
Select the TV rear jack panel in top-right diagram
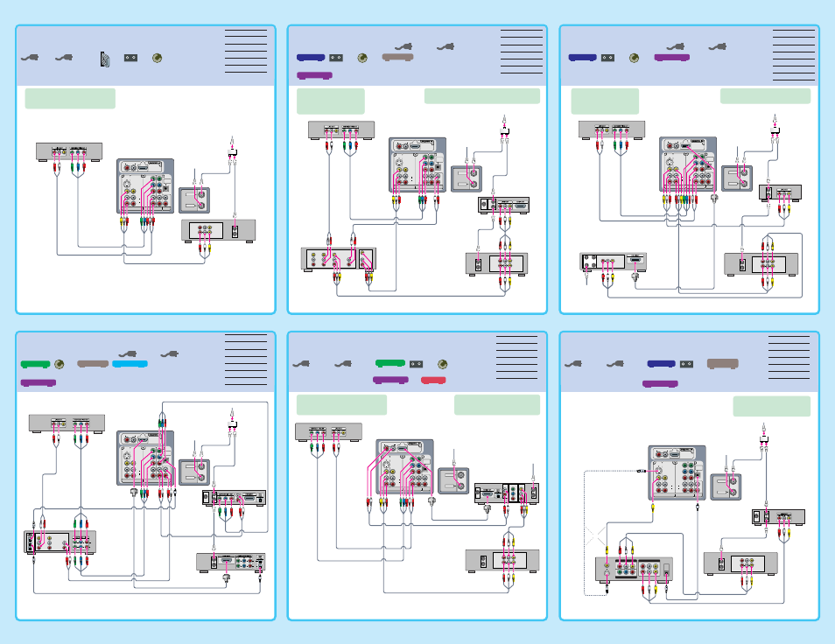click(x=688, y=164)
